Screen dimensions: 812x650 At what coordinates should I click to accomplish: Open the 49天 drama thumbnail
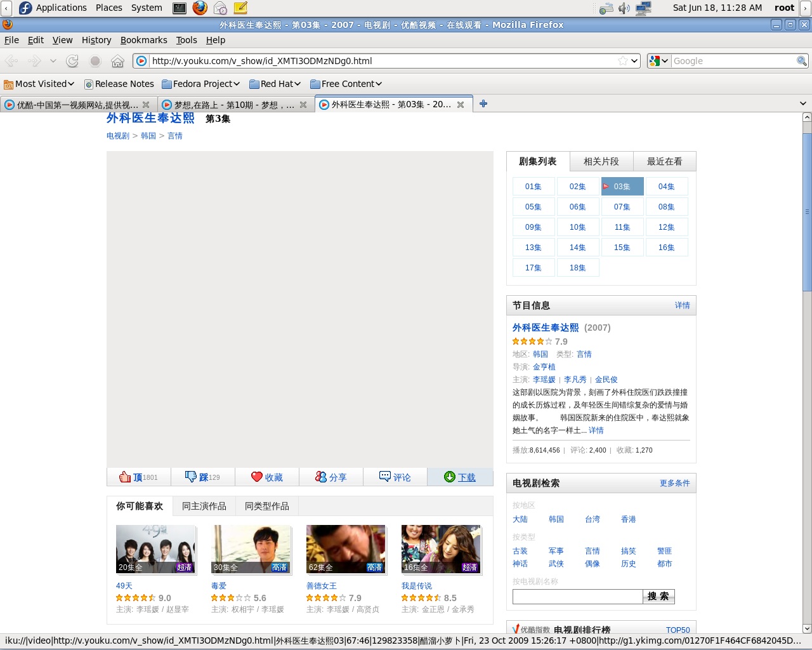pos(155,550)
